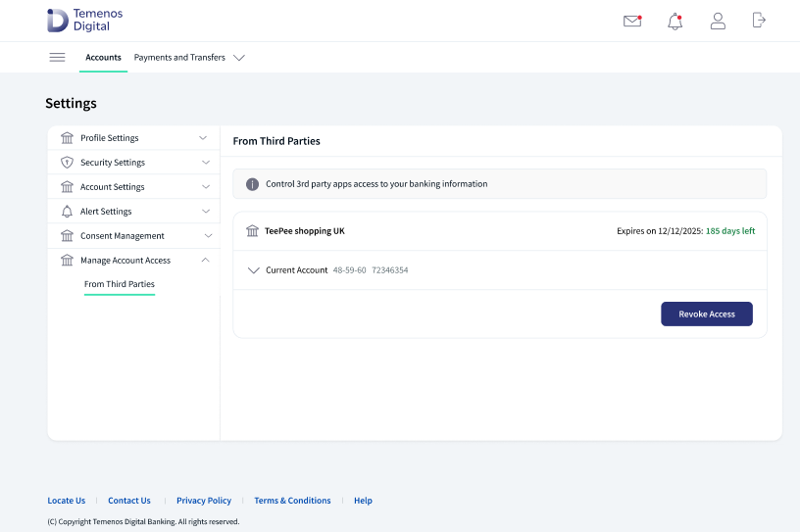
Task: Open the Locate Us link
Action: click(67, 501)
